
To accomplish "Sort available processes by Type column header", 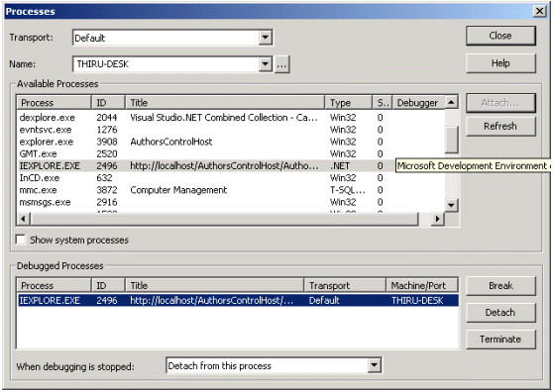I will (x=348, y=103).
